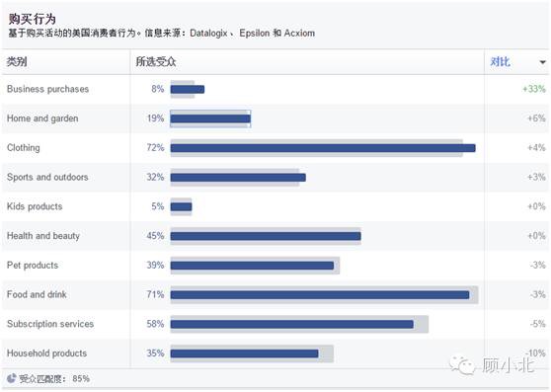Viewport: 551px width, 392px height.
Task: Click the Home and garden label
Action: [x=42, y=118]
